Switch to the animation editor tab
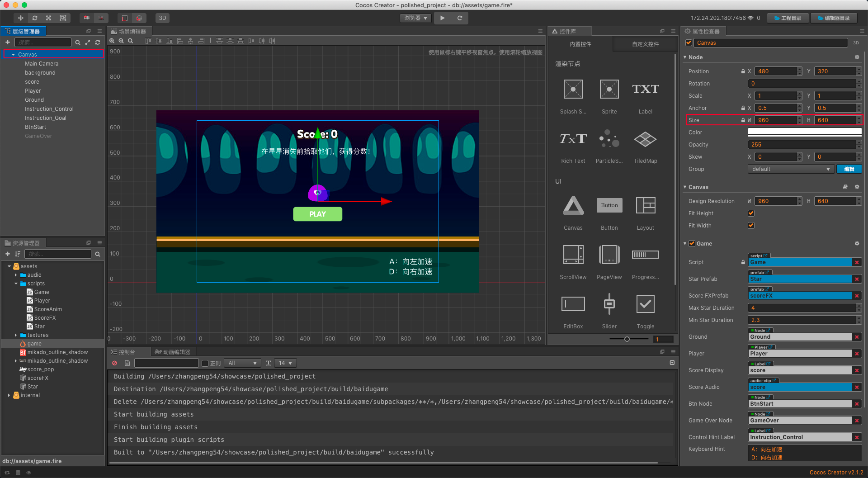 point(172,352)
